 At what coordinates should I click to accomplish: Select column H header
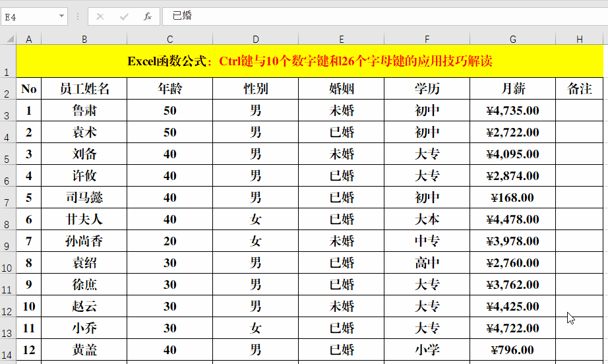click(x=579, y=39)
